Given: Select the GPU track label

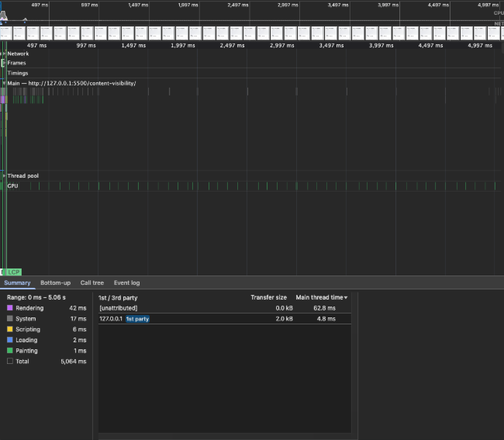Looking at the screenshot, I should 12,186.
